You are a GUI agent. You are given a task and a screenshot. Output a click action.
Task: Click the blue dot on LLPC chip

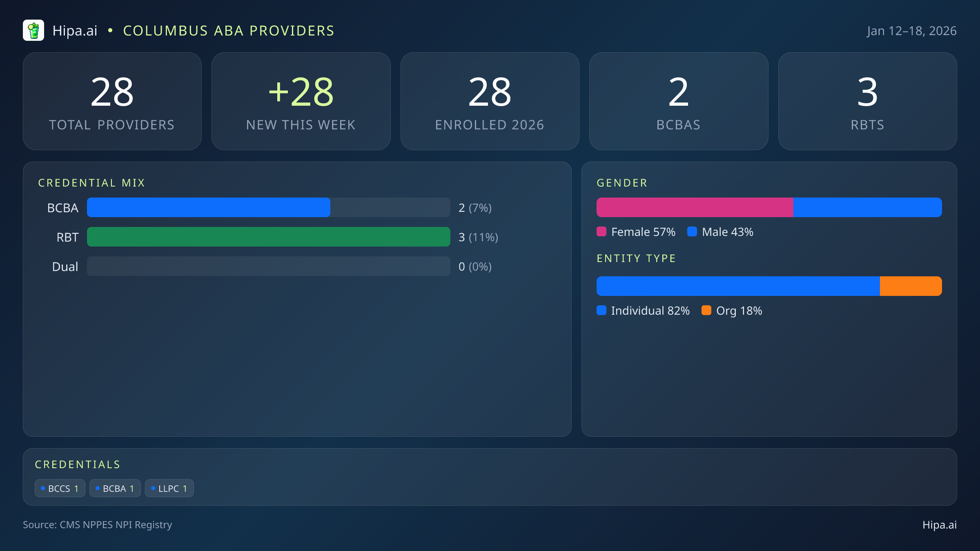(x=153, y=488)
